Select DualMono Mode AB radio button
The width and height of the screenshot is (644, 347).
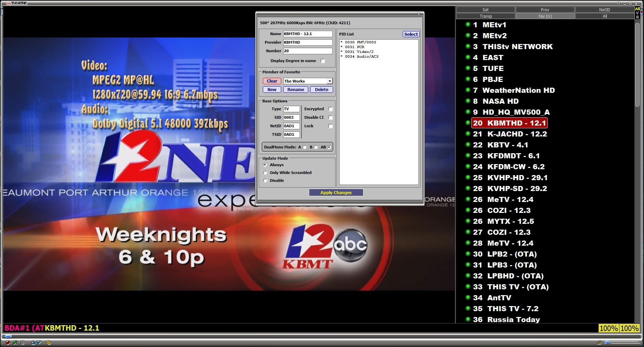(x=329, y=147)
